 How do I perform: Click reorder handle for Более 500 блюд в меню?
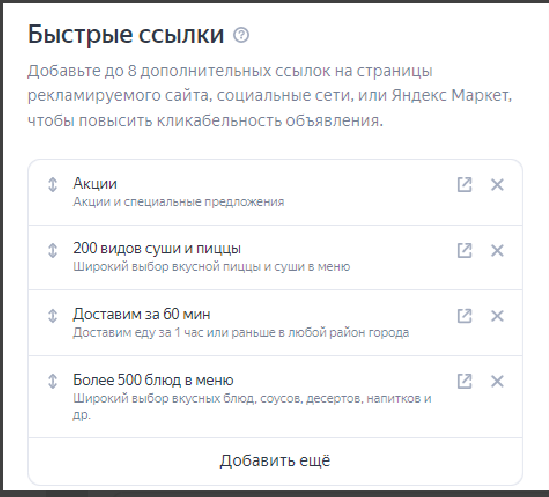[x=52, y=381]
